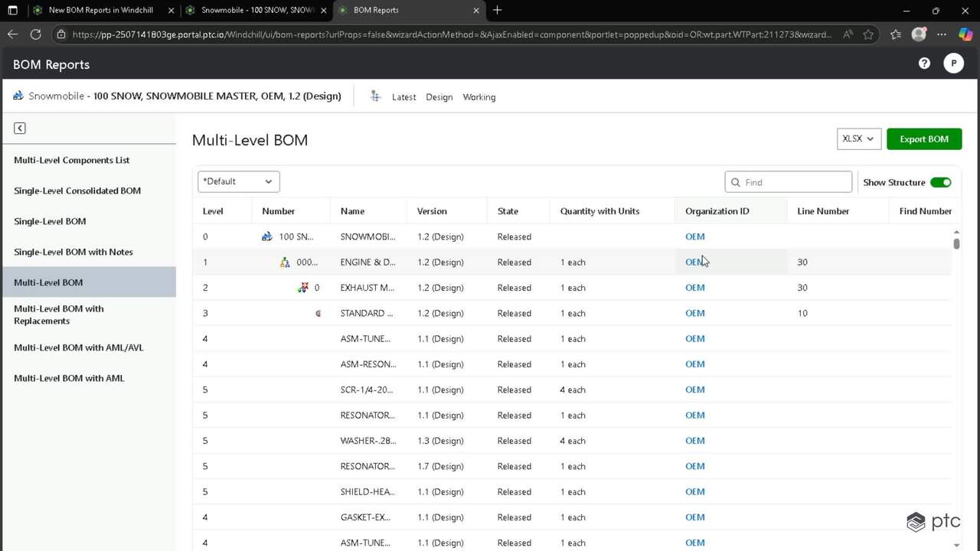The height and width of the screenshot is (551, 980).
Task: Open the browser profile picture icon
Action: point(919,34)
